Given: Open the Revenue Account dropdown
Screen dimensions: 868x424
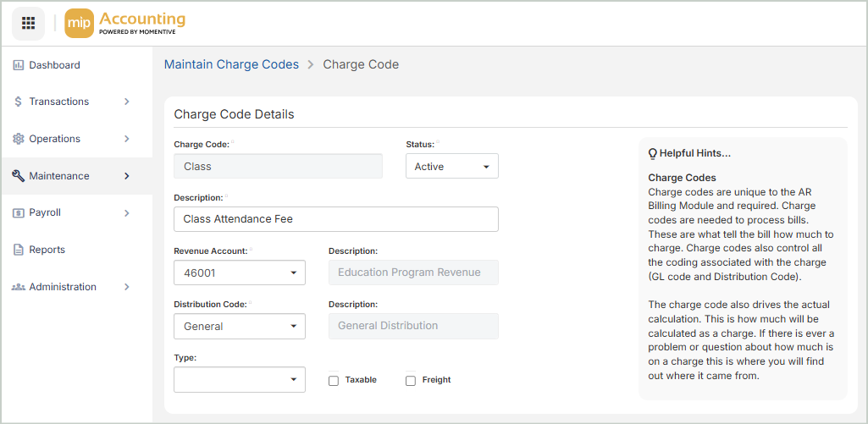Looking at the screenshot, I should (x=240, y=273).
